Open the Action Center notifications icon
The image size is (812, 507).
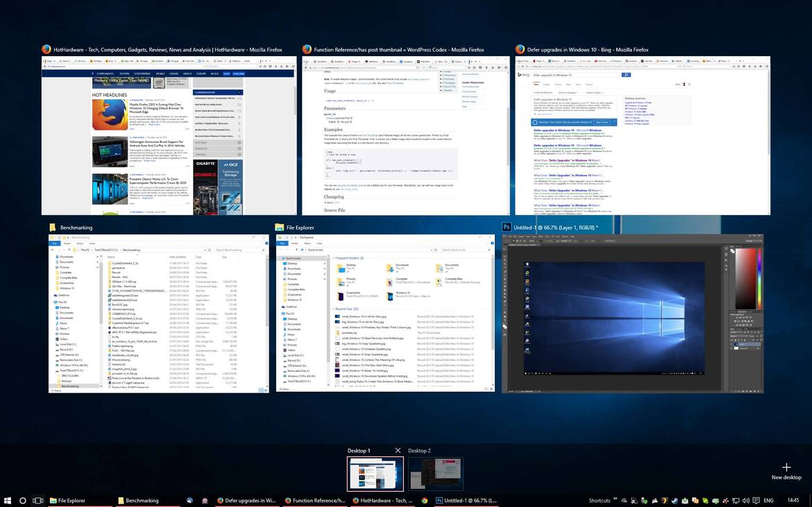coord(756,500)
